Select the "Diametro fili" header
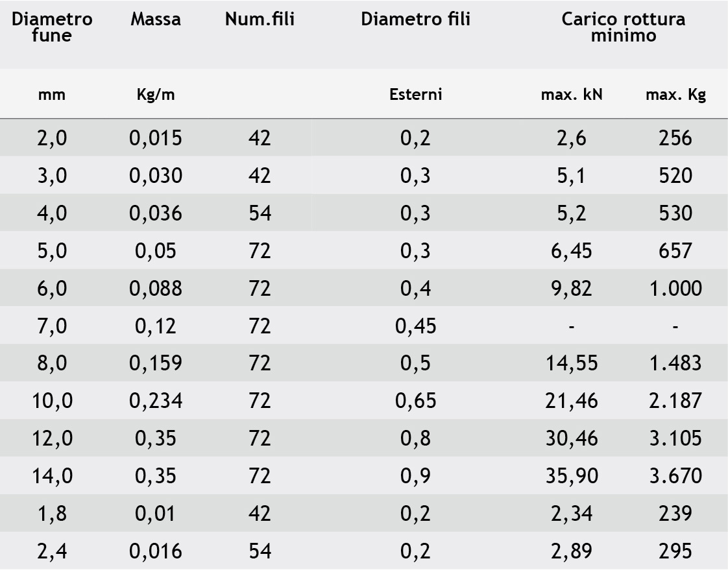Screen dimensions: 728x574 [415, 19]
